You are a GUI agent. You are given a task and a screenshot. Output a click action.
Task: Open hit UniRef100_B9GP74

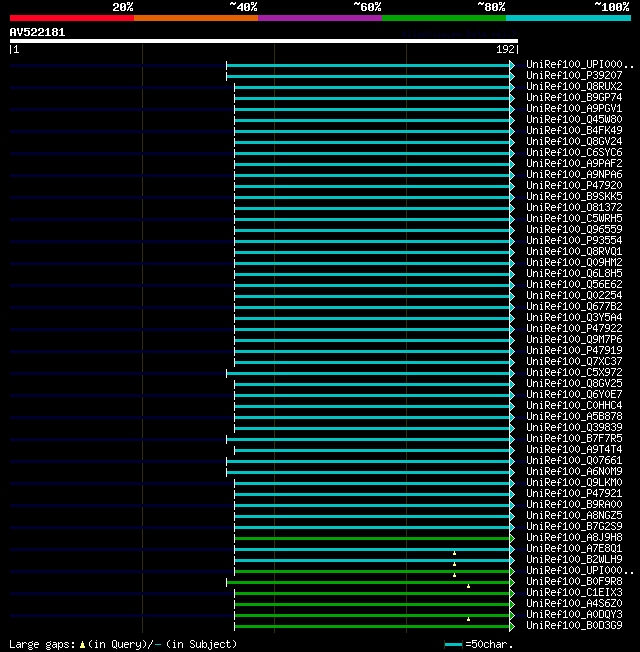[574, 97]
